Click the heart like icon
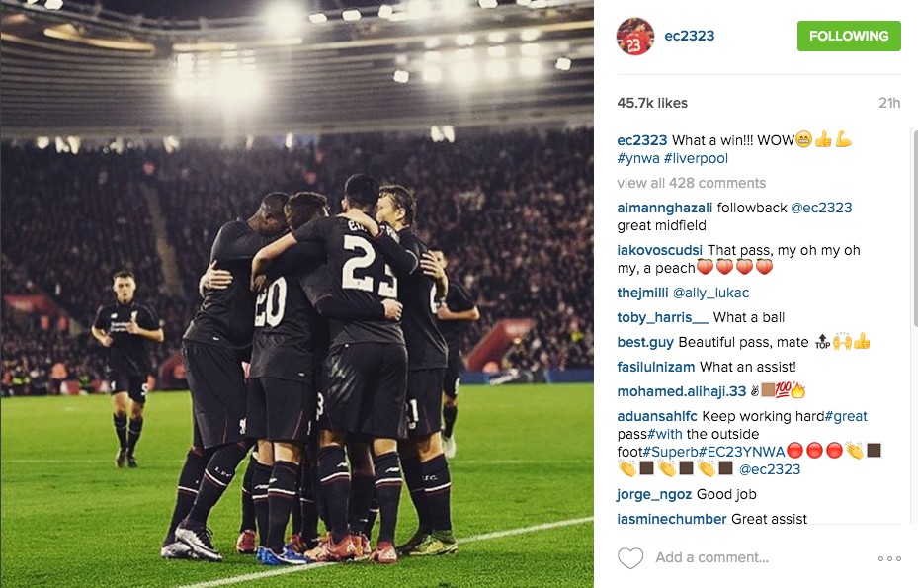Viewport: 918px width, 588px height. tap(630, 557)
